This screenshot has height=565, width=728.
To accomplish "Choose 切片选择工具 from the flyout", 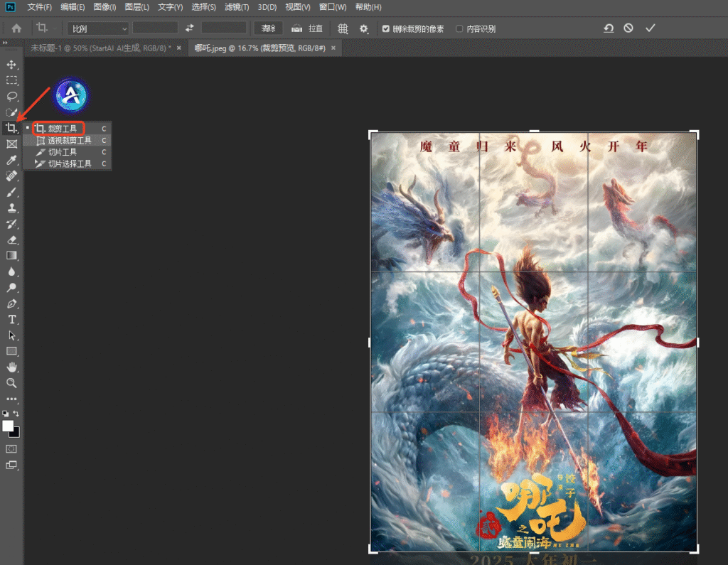I will click(x=67, y=163).
